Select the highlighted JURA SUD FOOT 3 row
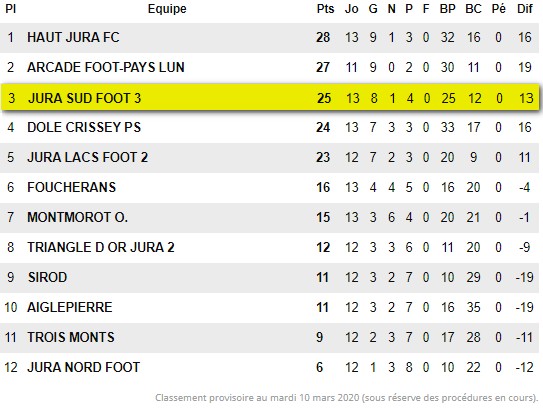 (x=270, y=98)
